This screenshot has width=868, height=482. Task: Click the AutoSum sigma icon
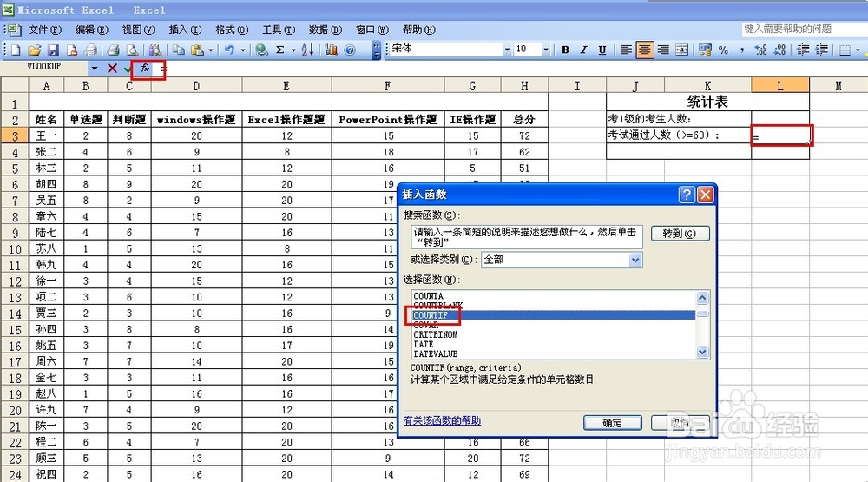tap(280, 50)
